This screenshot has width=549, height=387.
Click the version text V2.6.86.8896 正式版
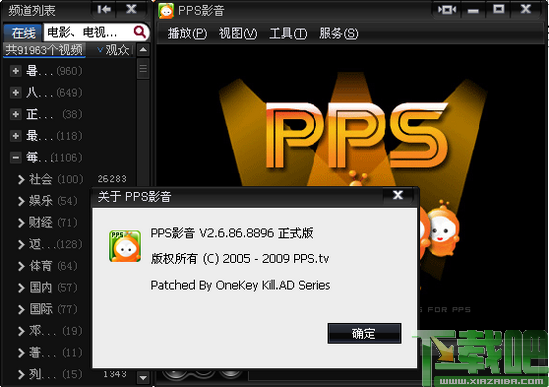point(256,233)
